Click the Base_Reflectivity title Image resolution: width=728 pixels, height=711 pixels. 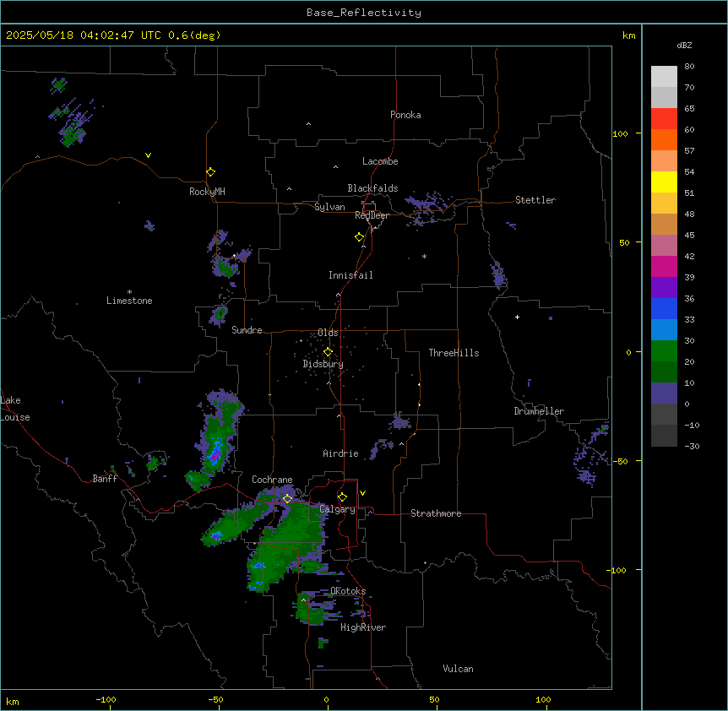coord(364,13)
